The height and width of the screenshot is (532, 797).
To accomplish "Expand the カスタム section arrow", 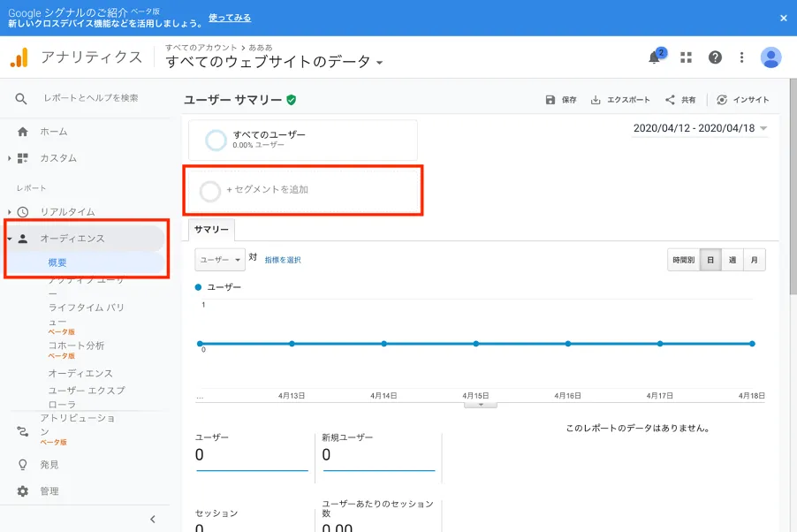I will pyautogui.click(x=9, y=158).
